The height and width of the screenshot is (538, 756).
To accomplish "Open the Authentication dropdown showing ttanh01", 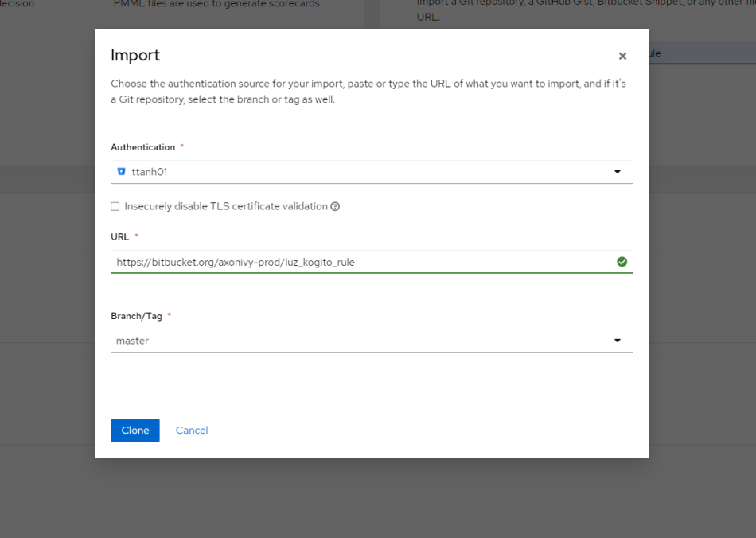I will 372,172.
